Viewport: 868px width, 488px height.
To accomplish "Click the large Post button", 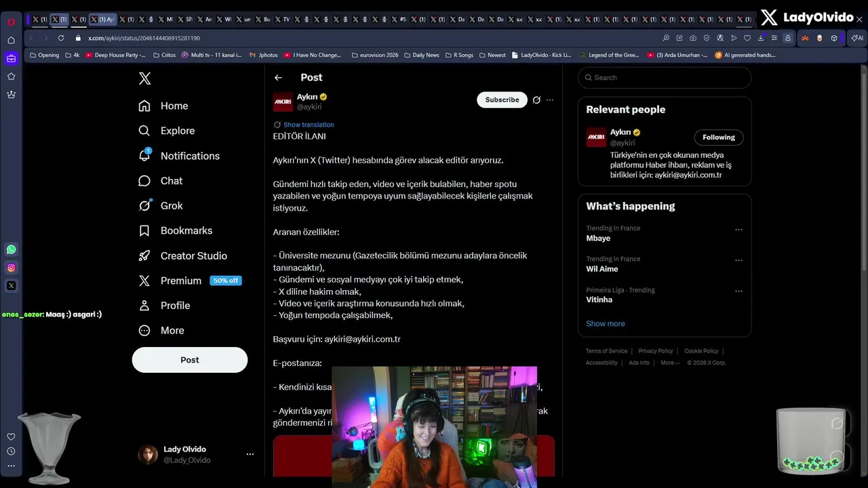I will pyautogui.click(x=190, y=360).
